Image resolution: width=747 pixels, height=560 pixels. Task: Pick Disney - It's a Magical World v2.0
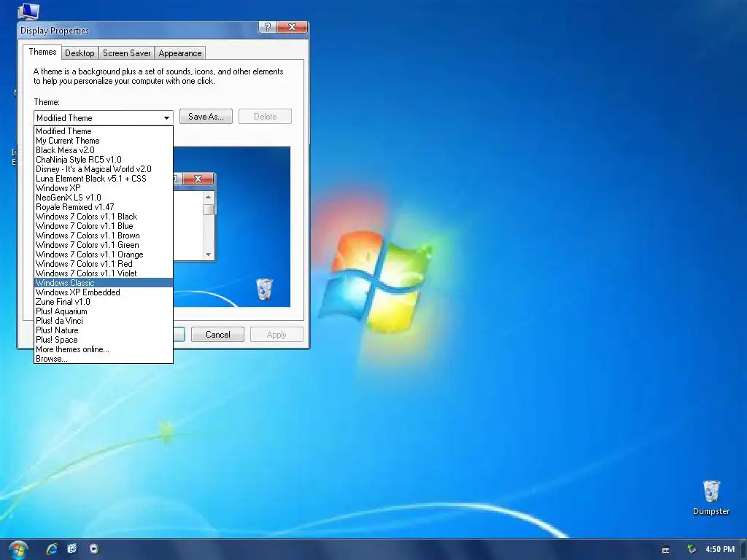(104, 169)
